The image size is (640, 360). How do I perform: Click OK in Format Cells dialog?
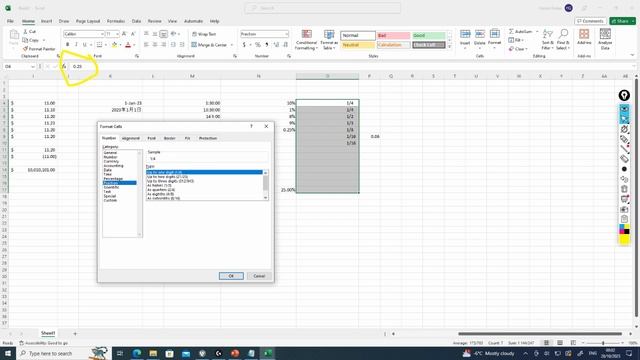pos(231,276)
